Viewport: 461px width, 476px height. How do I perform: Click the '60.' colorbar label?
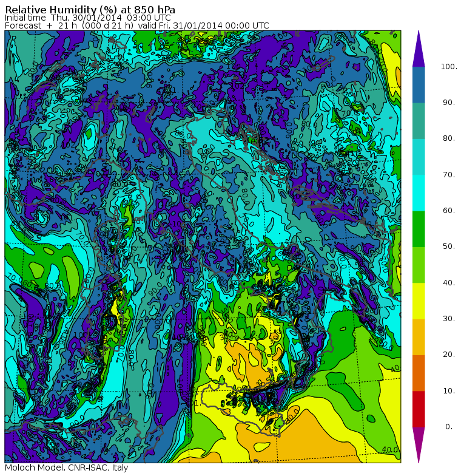pyautogui.click(x=449, y=211)
